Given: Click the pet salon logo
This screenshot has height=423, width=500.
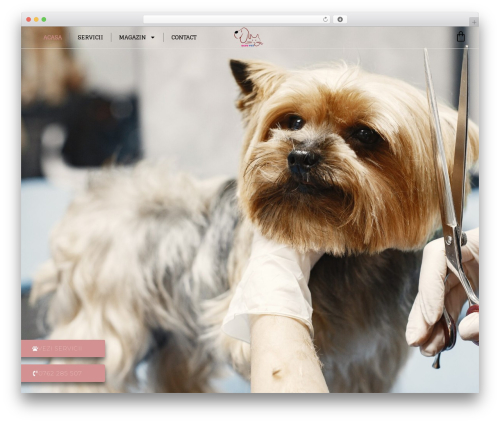Looking at the screenshot, I should click(x=248, y=37).
